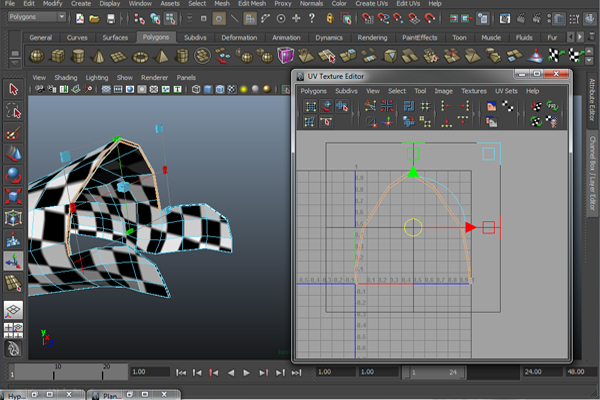
Task: Create a polygon sphere from the shelf
Action: [37, 56]
